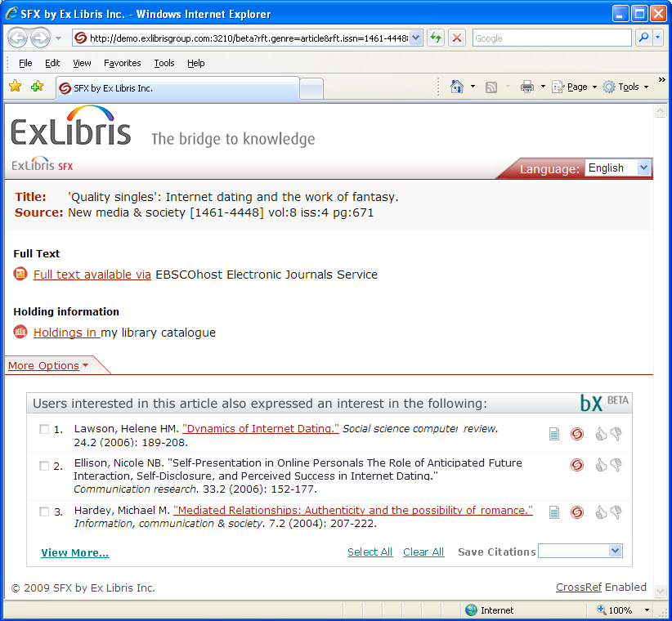The image size is (672, 621).
Task: Open the CrossRef link
Action: point(579,587)
